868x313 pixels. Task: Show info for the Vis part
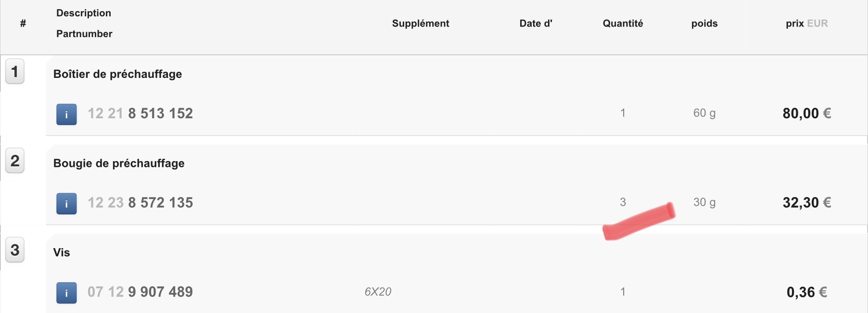tap(66, 293)
